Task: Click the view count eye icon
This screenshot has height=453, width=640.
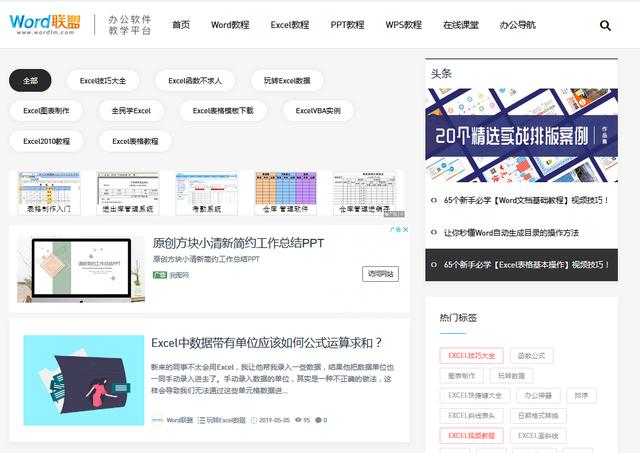Action: click(298, 420)
